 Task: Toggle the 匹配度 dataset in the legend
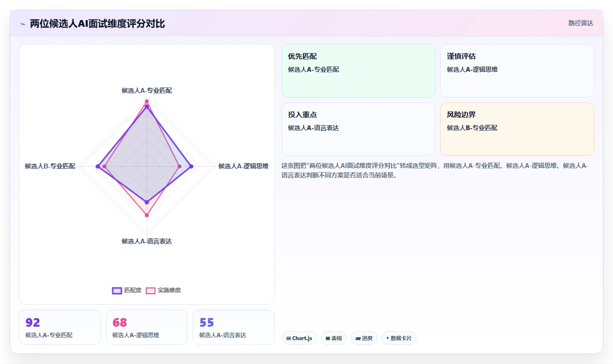click(x=127, y=290)
